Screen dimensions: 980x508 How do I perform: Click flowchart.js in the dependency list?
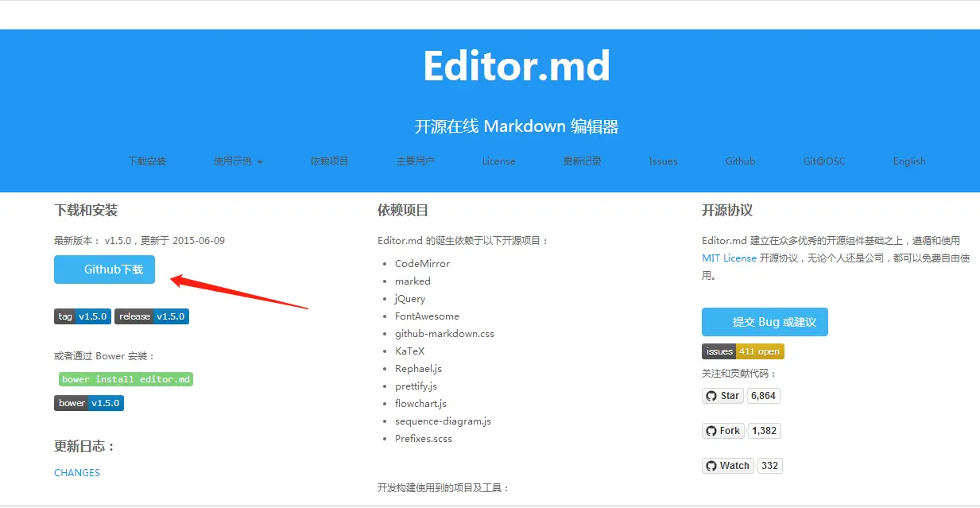pyautogui.click(x=420, y=404)
